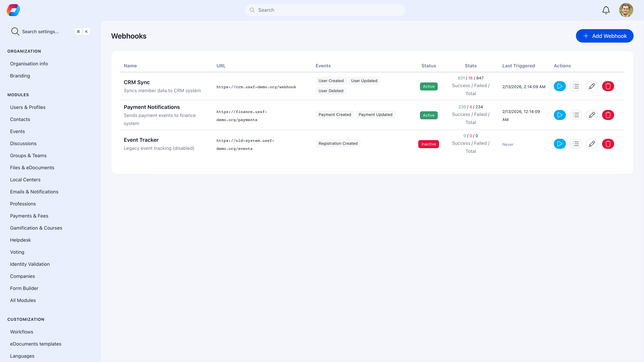Enable the Inactive Event Tracker webhook
The width and height of the screenshot is (644, 362).
click(428, 144)
